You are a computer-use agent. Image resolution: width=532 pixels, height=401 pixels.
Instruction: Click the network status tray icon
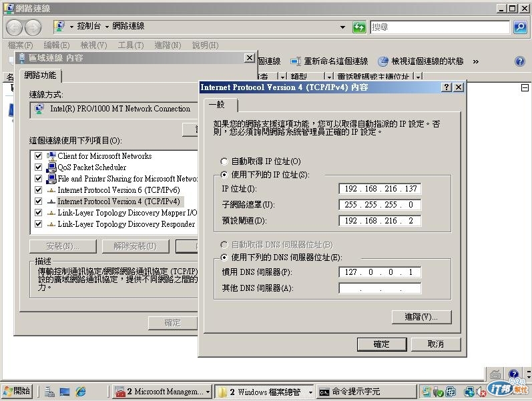(469, 392)
